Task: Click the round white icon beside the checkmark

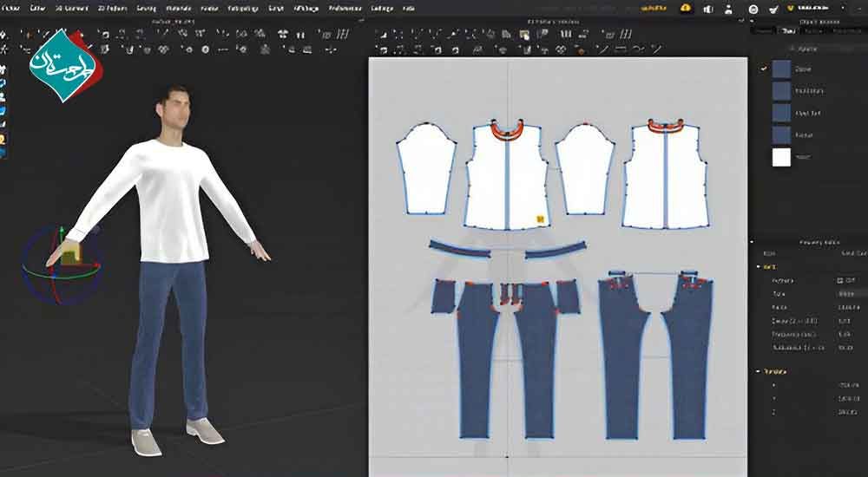Action: pyautogui.click(x=753, y=9)
